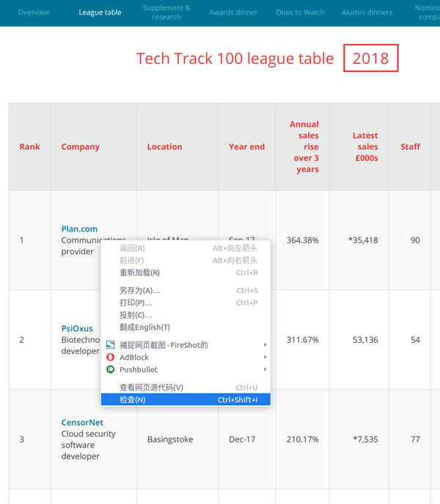
Task: Open the CensorNet company link
Action: point(82,423)
